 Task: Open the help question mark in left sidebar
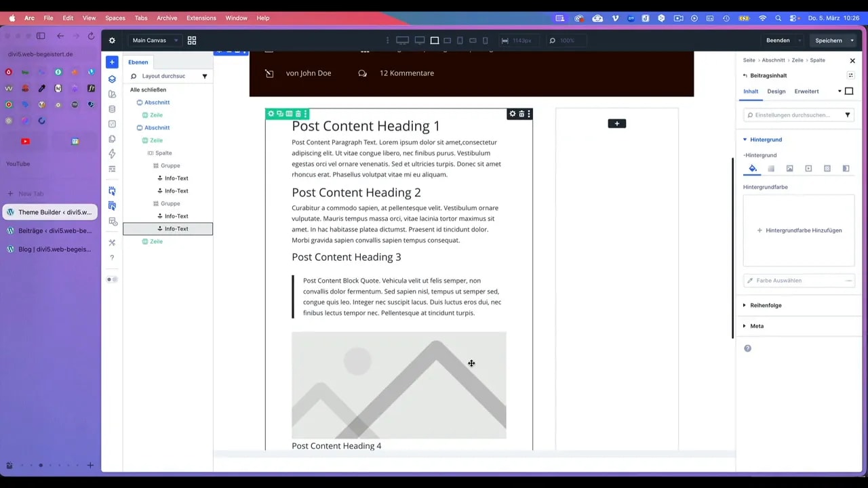click(x=112, y=258)
